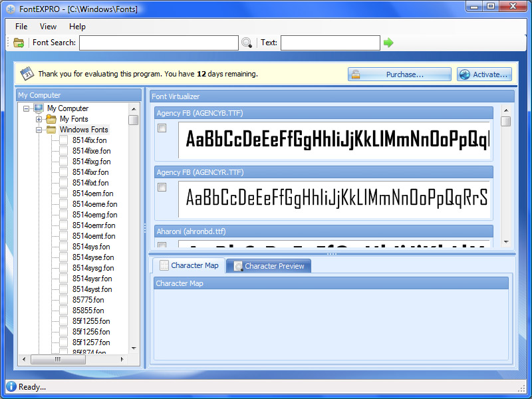Click the file icon beside 8514oemr.fon
The image size is (532, 399).
63,225
